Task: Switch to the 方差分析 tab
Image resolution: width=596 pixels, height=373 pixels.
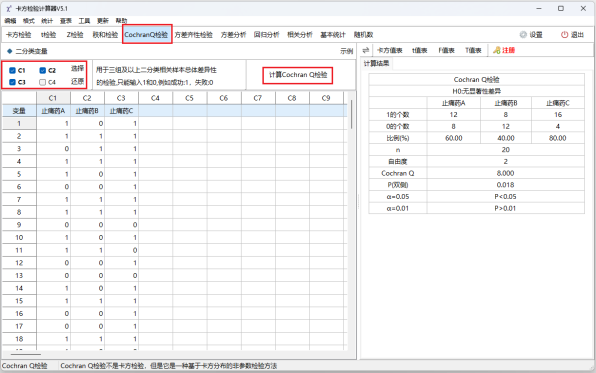Action: (233, 35)
